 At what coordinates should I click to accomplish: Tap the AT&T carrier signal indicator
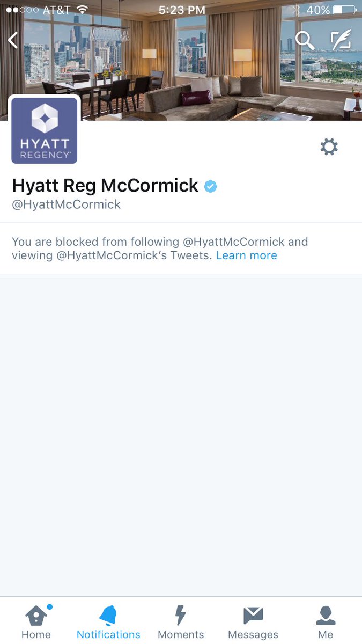(38, 10)
